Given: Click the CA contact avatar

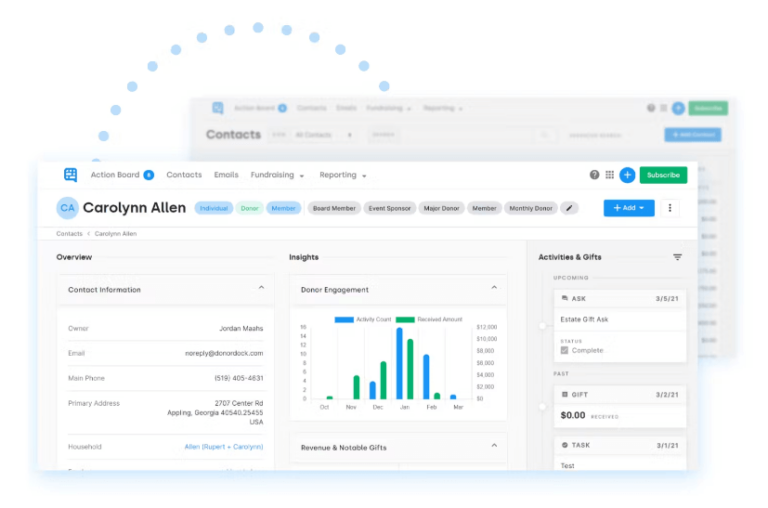Looking at the screenshot, I should [x=67, y=208].
